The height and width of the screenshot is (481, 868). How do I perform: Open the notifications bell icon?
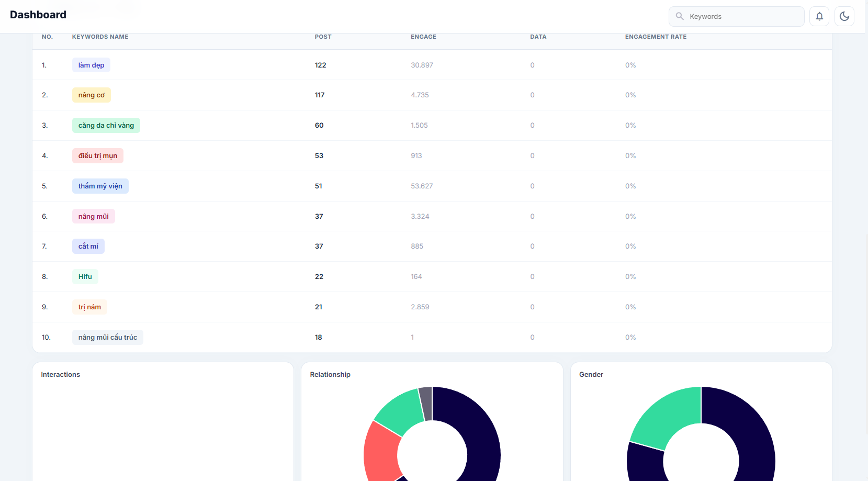pos(819,16)
